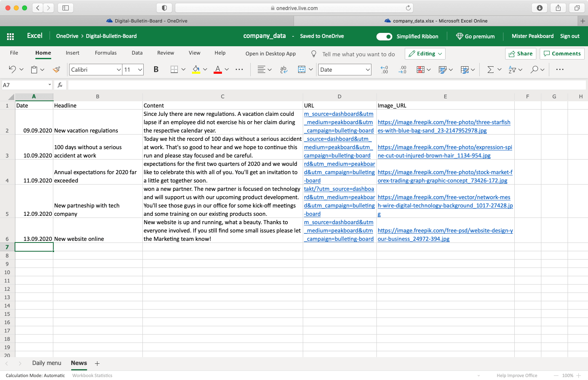Click Find and Select magnifier
The image size is (588, 380).
tap(534, 70)
